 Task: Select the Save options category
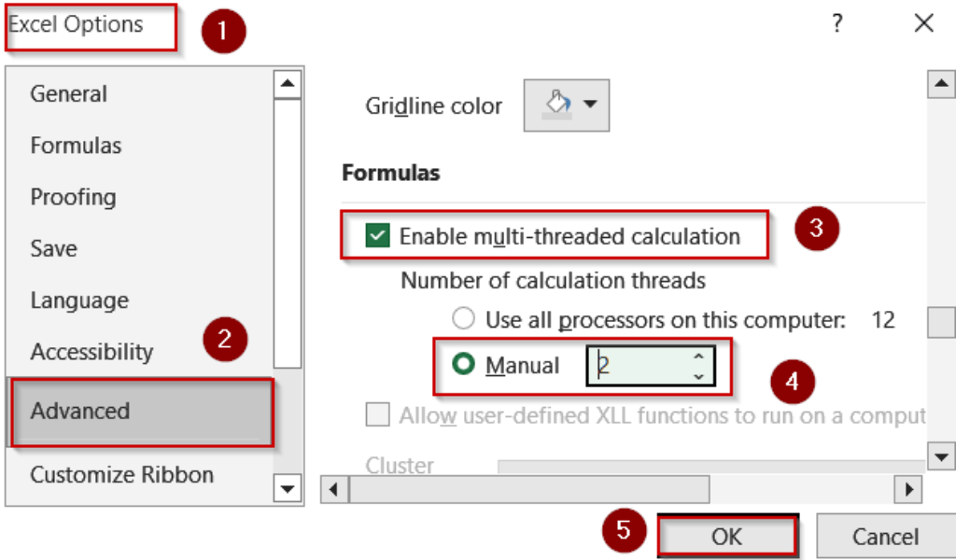(x=53, y=248)
